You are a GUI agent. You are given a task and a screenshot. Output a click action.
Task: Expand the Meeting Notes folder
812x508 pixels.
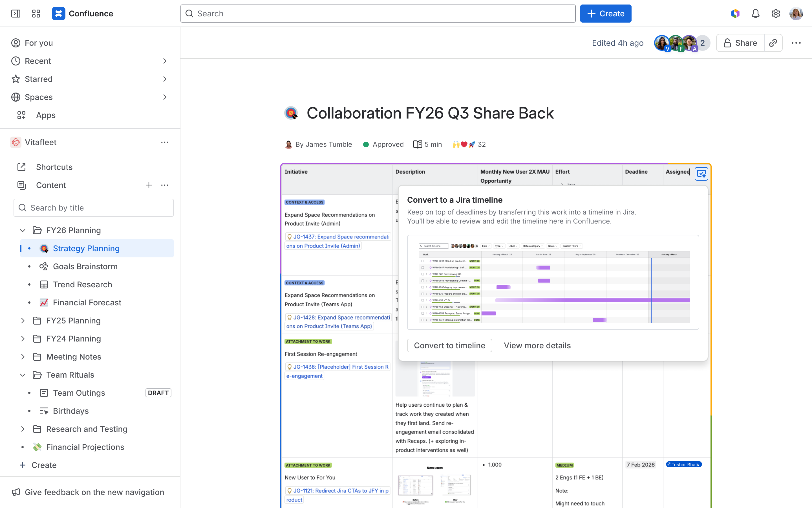coord(23,357)
